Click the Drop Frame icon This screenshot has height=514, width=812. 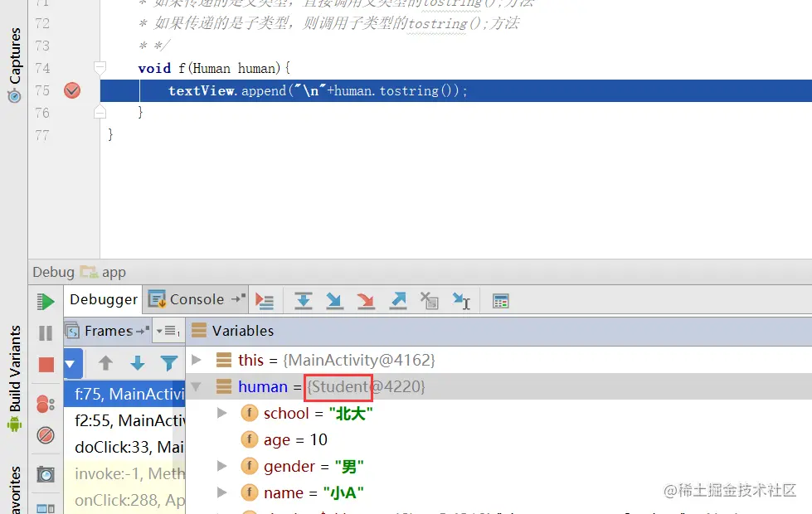click(429, 301)
